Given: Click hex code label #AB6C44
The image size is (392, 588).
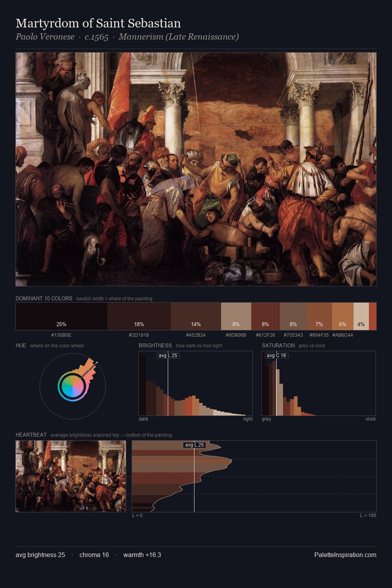Looking at the screenshot, I should tap(343, 335).
